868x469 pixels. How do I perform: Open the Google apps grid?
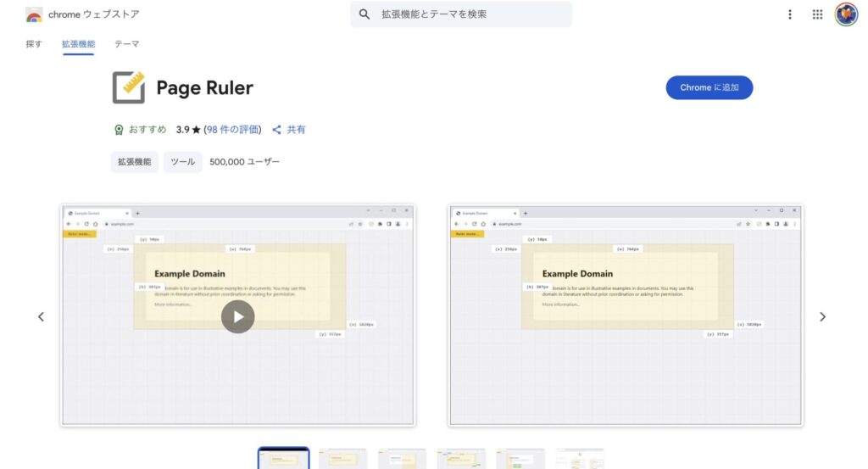[x=818, y=14]
